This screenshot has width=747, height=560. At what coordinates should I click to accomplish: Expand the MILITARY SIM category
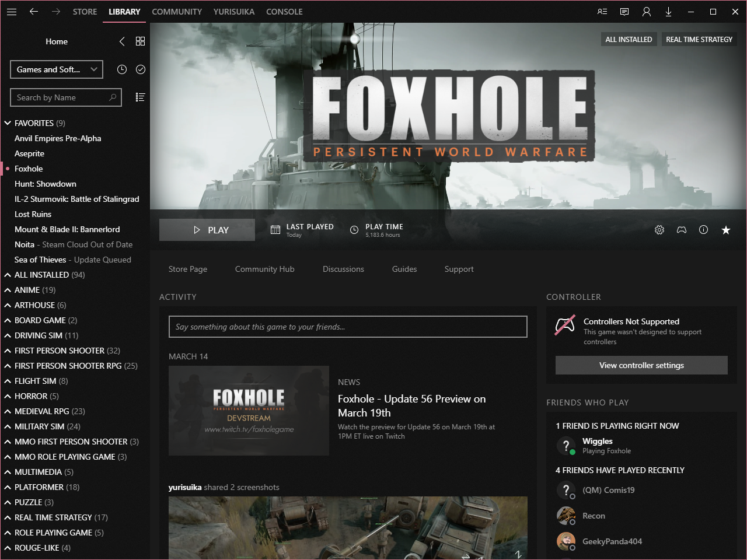(8, 426)
